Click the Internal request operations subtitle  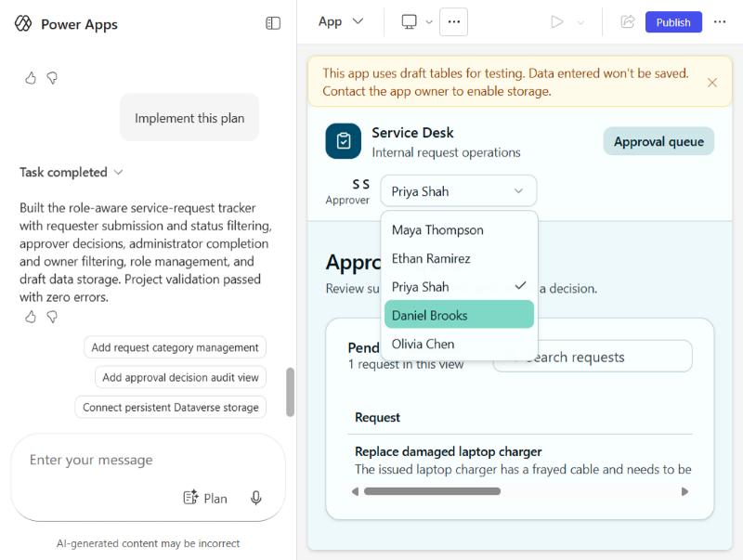446,152
